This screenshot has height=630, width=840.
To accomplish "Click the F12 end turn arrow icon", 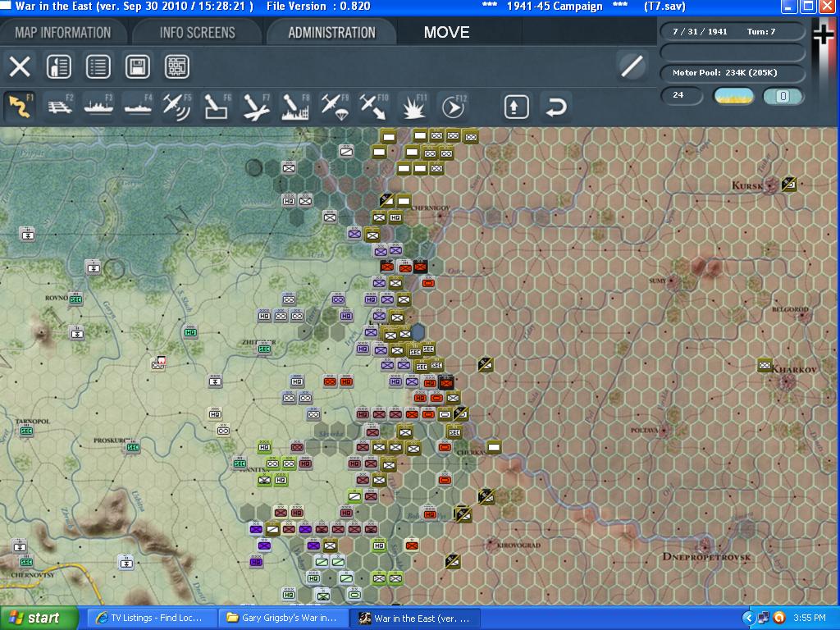I will point(453,106).
